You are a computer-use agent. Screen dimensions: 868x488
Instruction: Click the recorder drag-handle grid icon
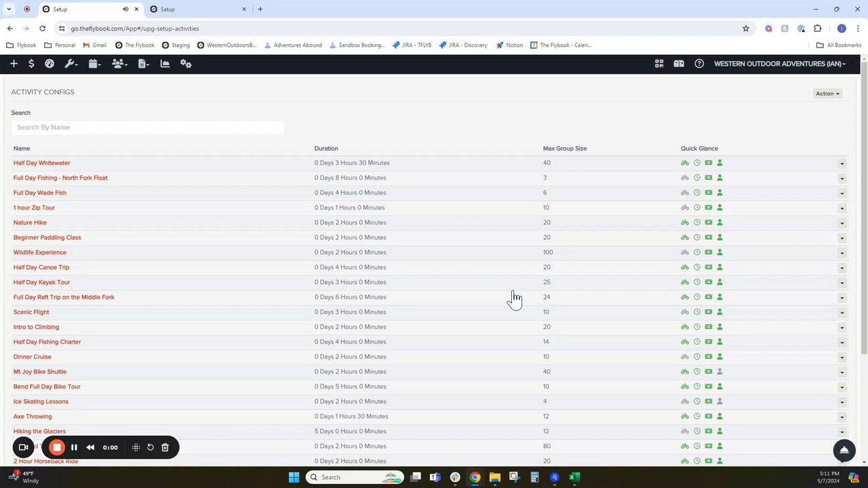[136, 447]
